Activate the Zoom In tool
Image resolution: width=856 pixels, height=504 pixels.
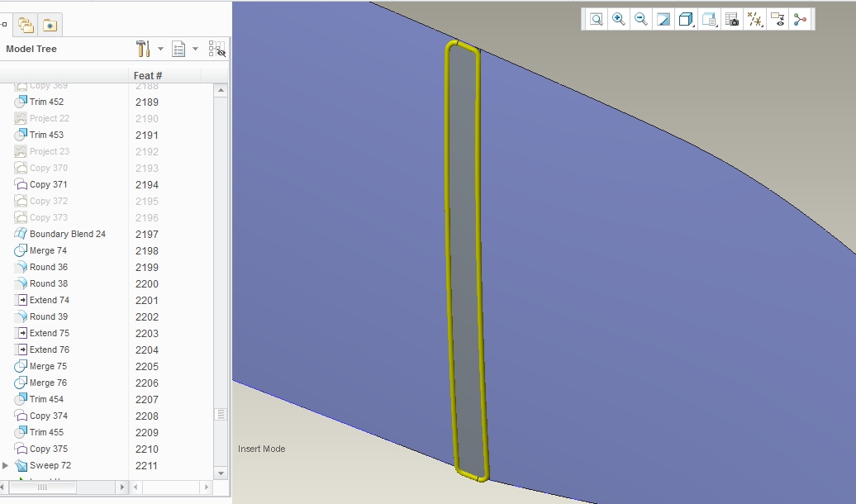pos(619,20)
